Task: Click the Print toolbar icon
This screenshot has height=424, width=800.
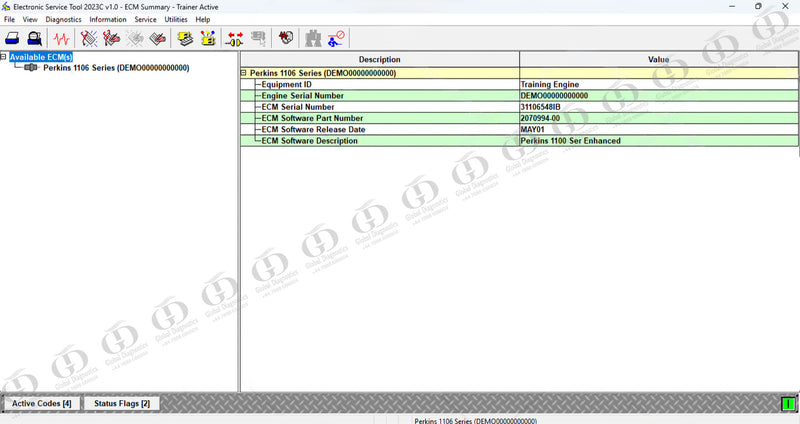Action: pos(12,38)
